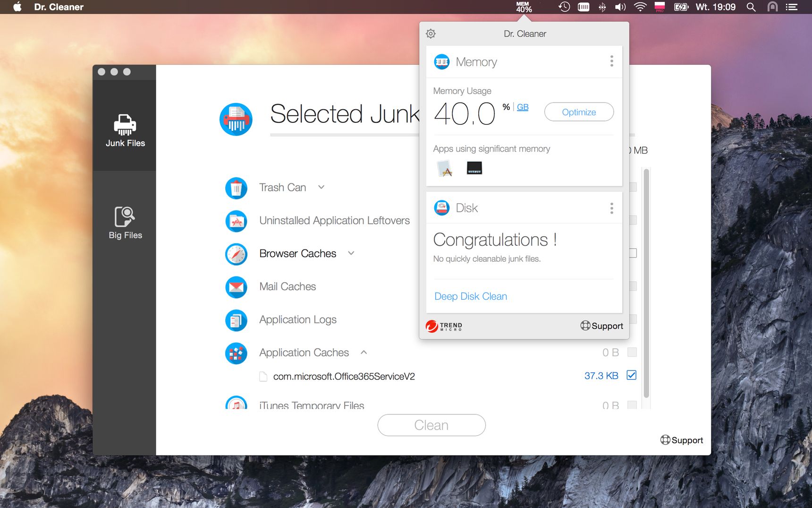This screenshot has height=508, width=812.
Task: Click the arch-shaped menu bar icon
Action: tap(772, 7)
